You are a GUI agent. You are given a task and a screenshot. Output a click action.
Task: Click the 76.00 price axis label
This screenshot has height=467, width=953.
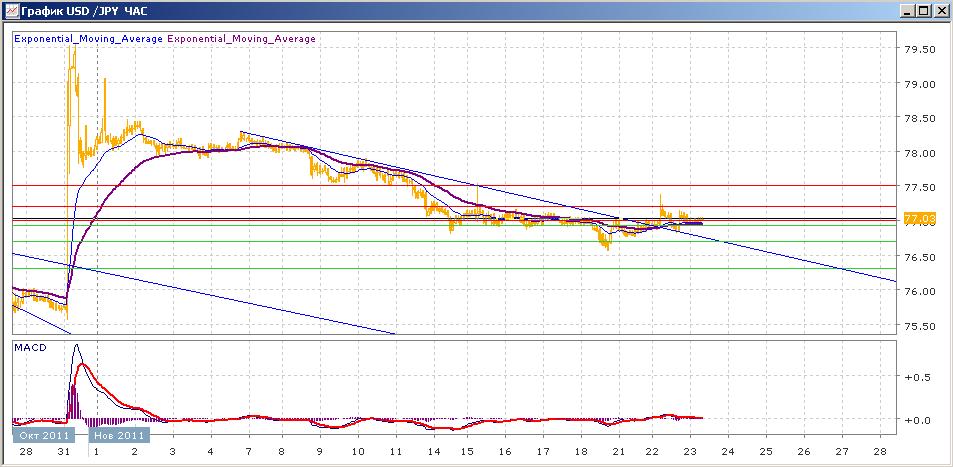point(920,292)
